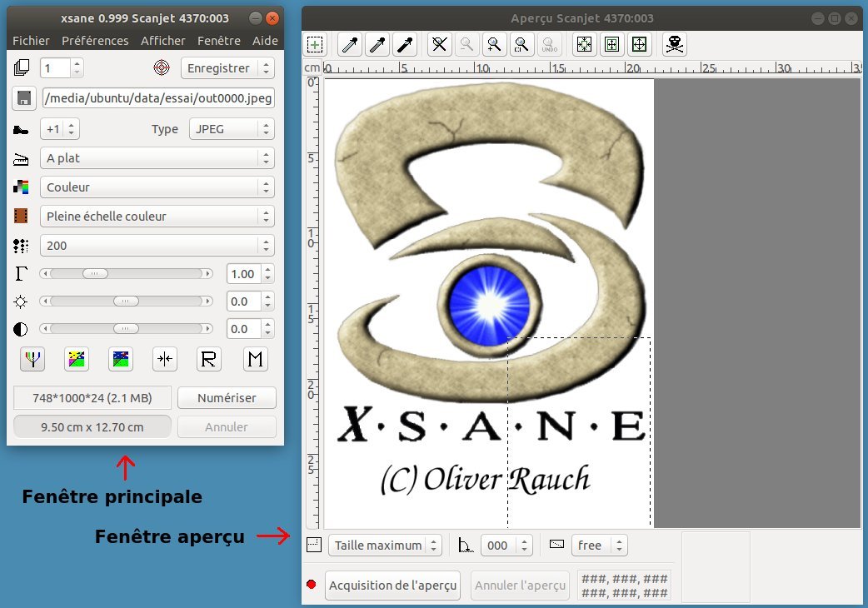The image size is (868, 608).
Task: Open the Couleur mode dropdown
Action: 157,187
